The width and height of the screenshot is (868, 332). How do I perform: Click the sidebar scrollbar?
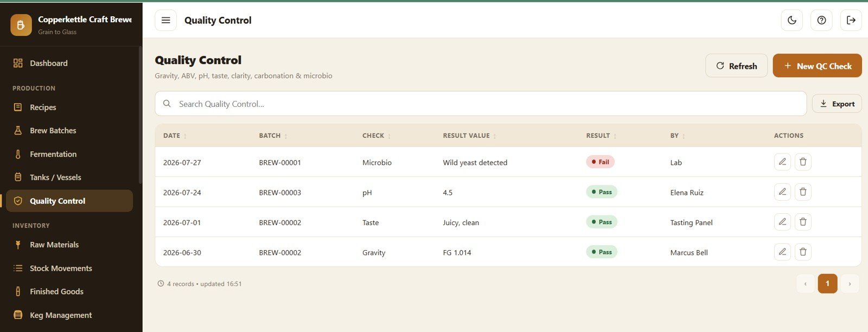pyautogui.click(x=141, y=114)
